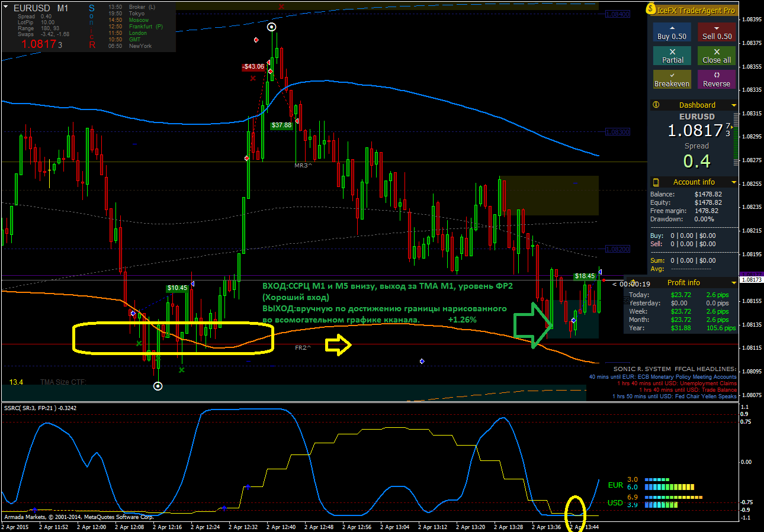Select the $10.45 profit label
Screen dimensions: 764x532
tap(177, 288)
